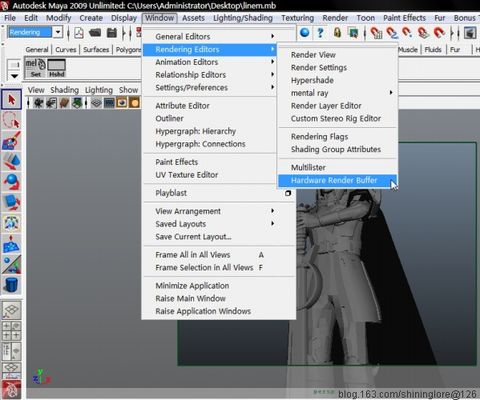Select the Lasso tool
The height and width of the screenshot is (400, 480).
12,120
